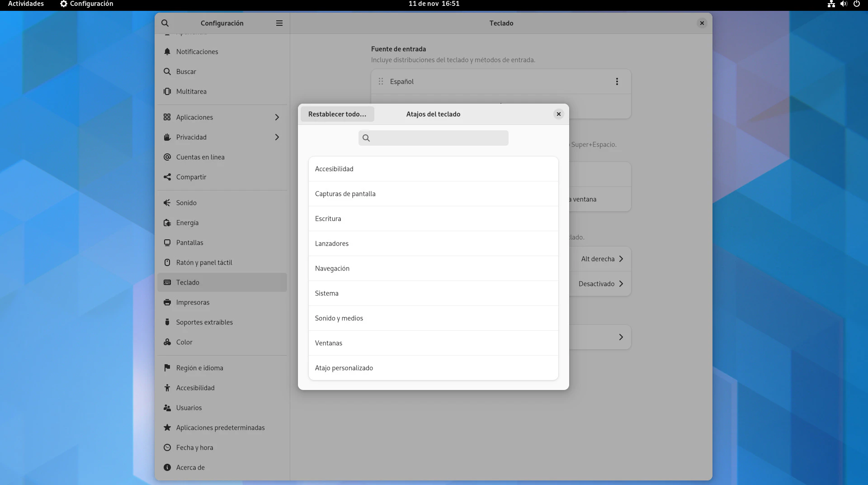This screenshot has width=868, height=485.
Task: Click the Notificaciones bell icon
Action: click(167, 52)
